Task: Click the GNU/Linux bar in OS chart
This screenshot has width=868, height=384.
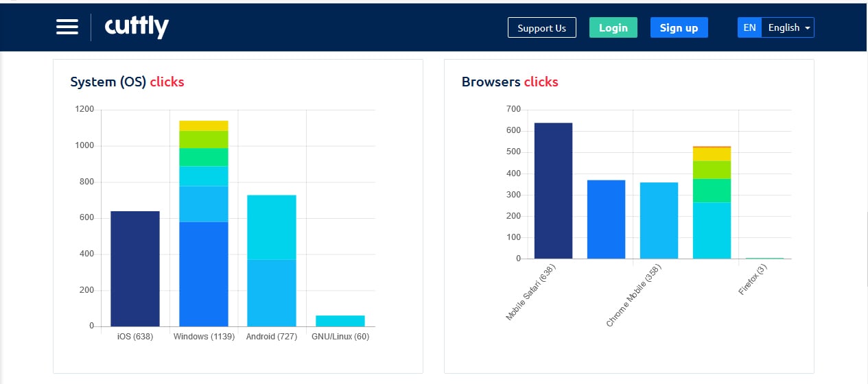Action: click(340, 321)
